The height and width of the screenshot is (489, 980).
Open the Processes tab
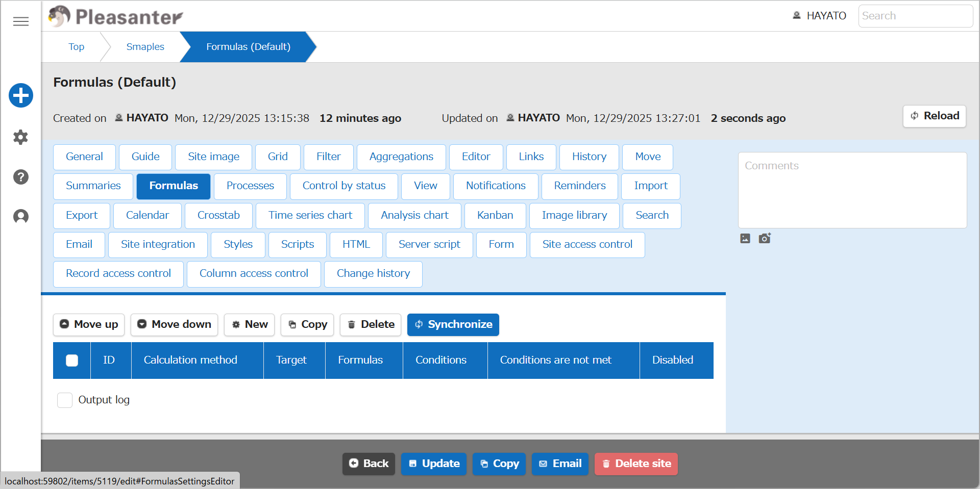pyautogui.click(x=250, y=186)
